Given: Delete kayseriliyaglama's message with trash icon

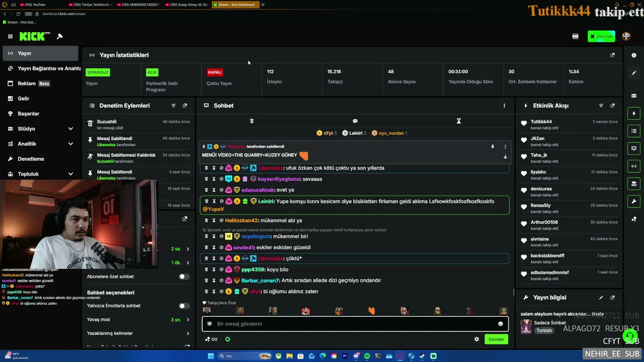Looking at the screenshot, I should pos(206,179).
